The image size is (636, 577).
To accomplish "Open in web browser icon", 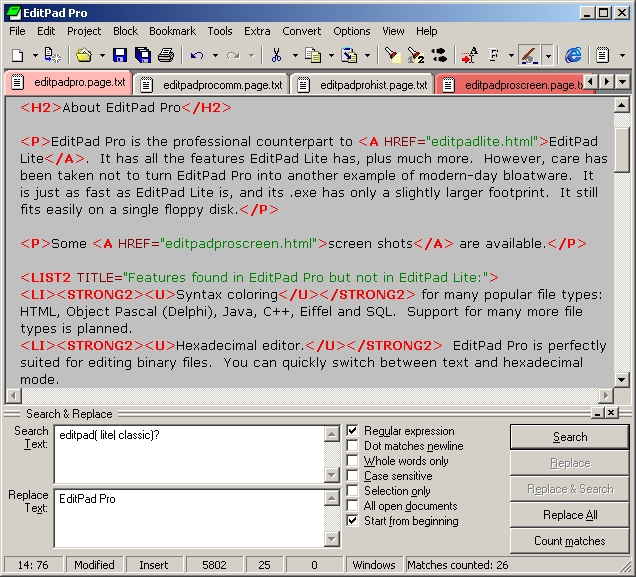I will (x=574, y=55).
